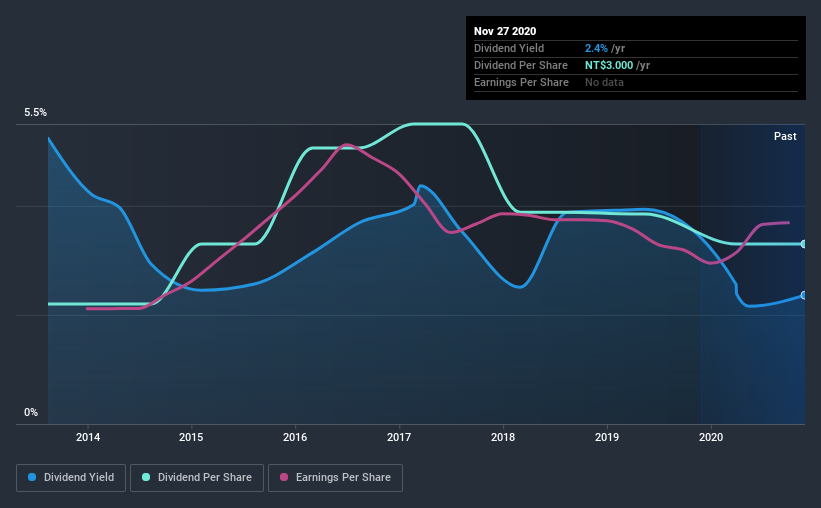Click the 2017 x-axis label

click(x=399, y=437)
